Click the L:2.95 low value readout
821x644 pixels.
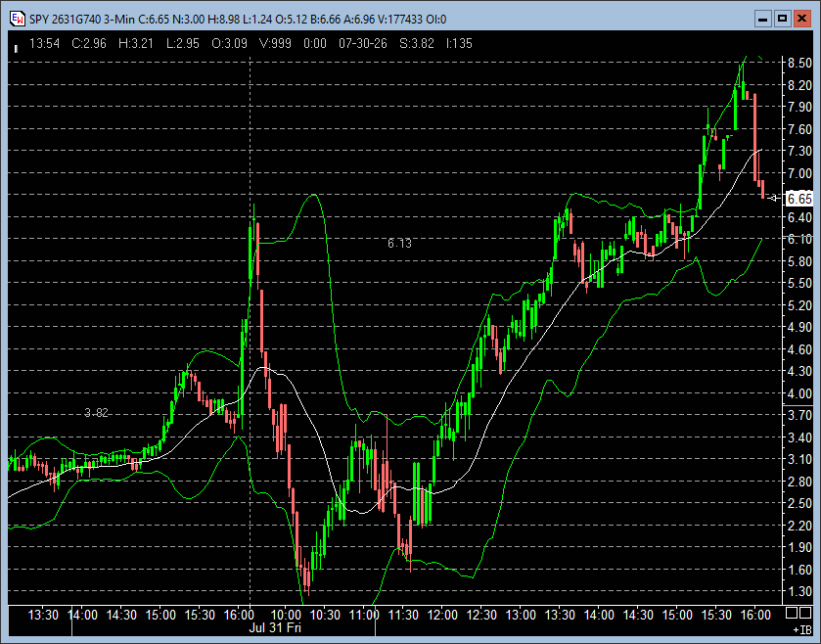[183, 43]
